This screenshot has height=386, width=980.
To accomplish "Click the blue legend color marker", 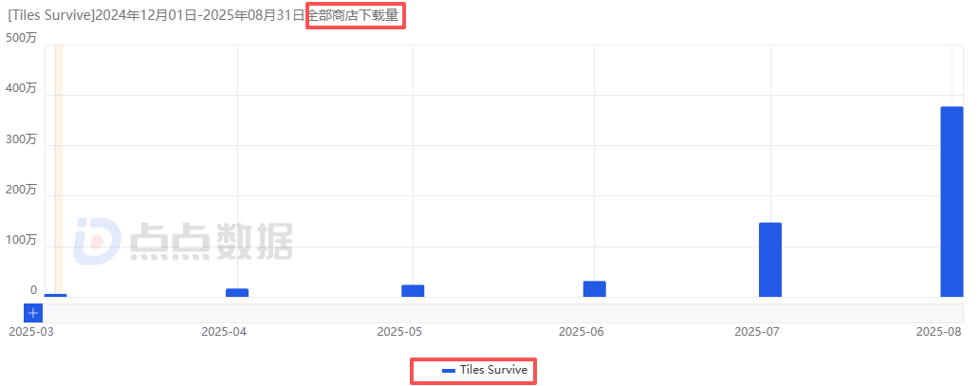I will point(449,370).
